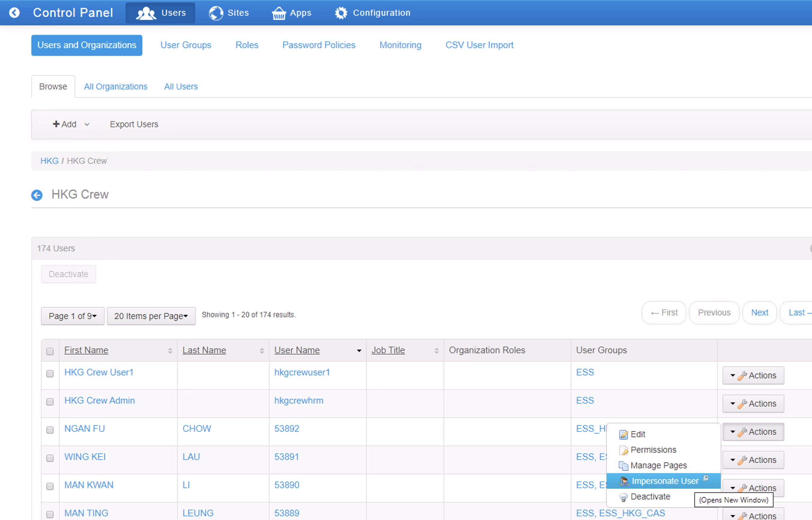Sort table by First Name column
The height and width of the screenshot is (520, 812).
[x=86, y=350]
